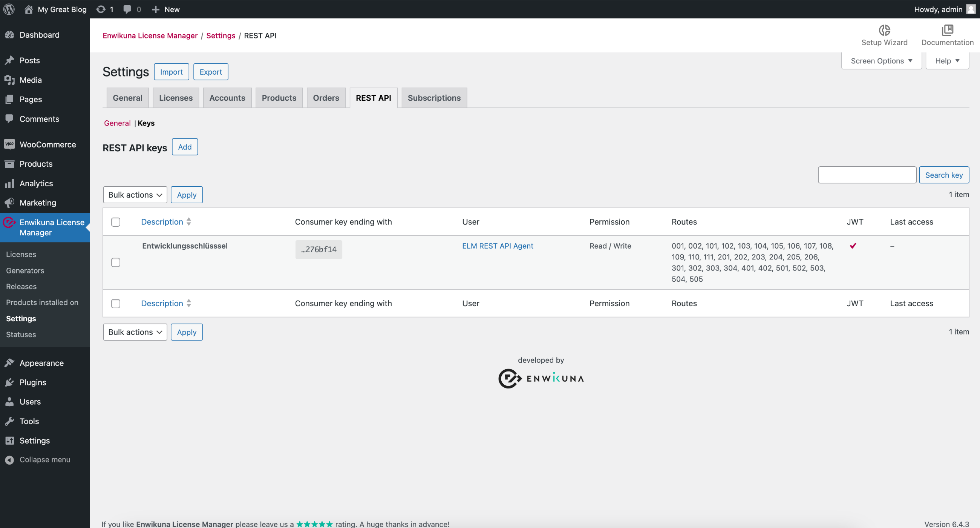Click the Appearance brush icon
This screenshot has width=980, height=528.
click(9, 363)
